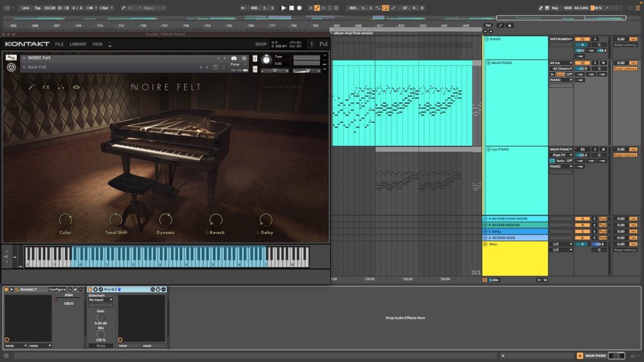Click the camera snapshot icon in Kontakt
Screen dimensions: 644x362
point(234,58)
